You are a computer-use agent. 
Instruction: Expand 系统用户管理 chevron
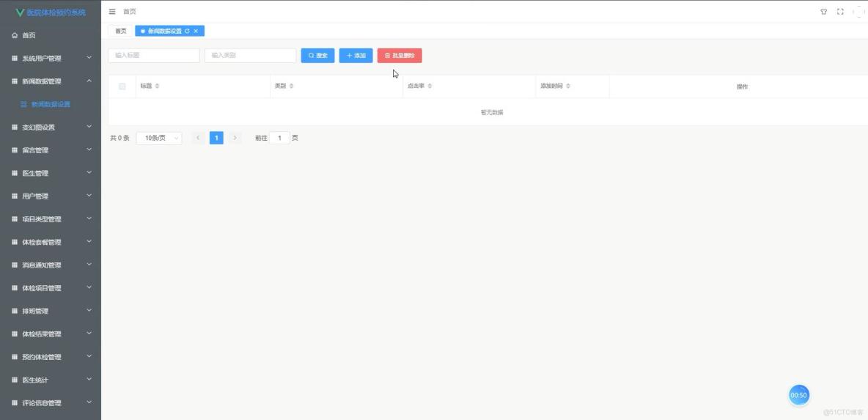[89, 58]
